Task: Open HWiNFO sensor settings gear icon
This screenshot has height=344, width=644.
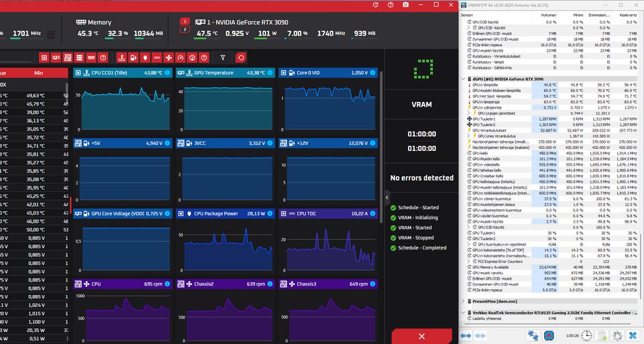Action: (x=617, y=335)
